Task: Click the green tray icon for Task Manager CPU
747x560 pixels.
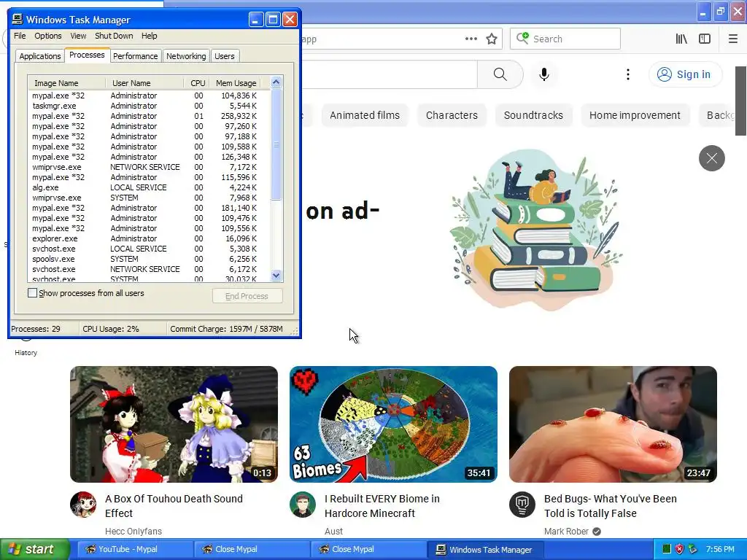Action: tap(667, 549)
